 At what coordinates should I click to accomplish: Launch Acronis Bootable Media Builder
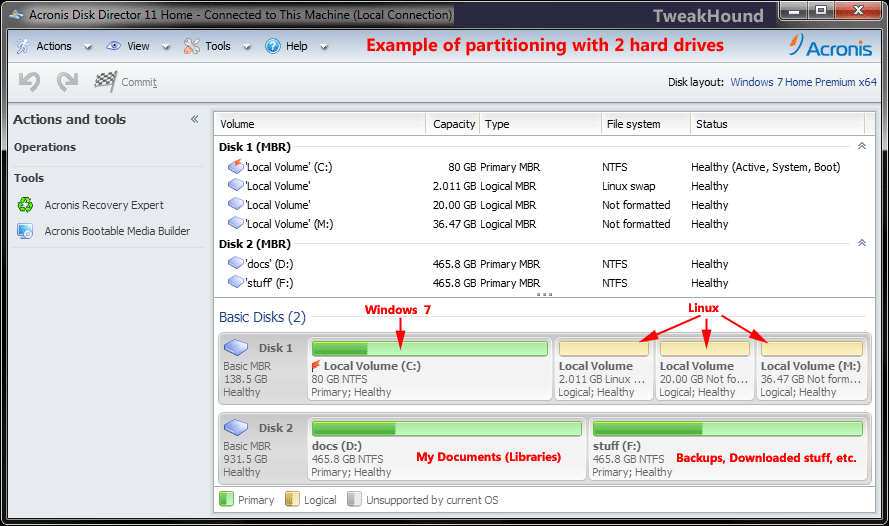tap(117, 231)
